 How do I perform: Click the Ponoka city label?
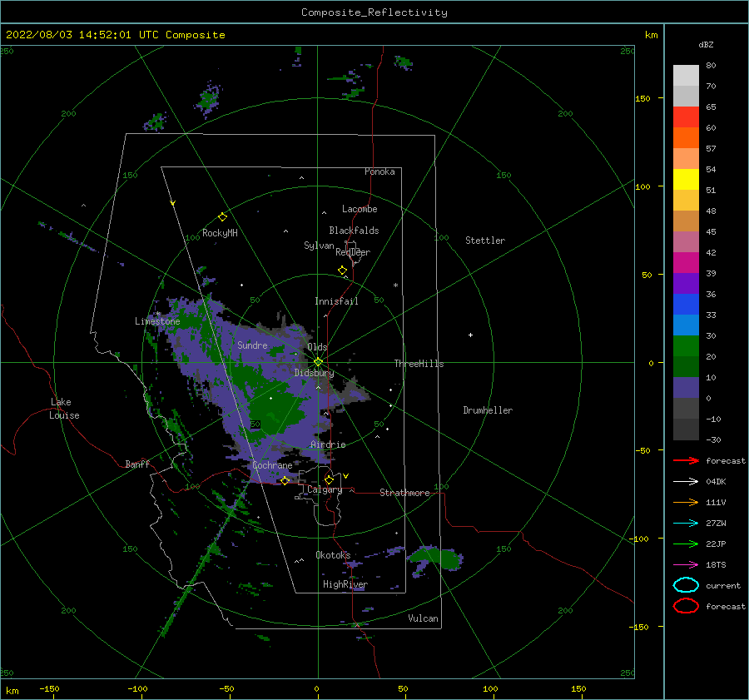pyautogui.click(x=379, y=171)
